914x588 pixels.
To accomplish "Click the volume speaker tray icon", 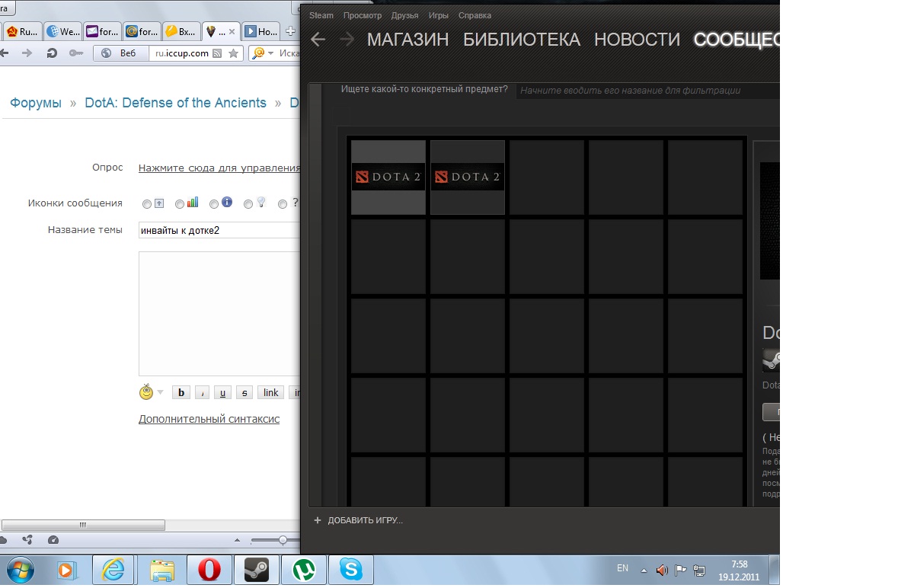I will (662, 569).
